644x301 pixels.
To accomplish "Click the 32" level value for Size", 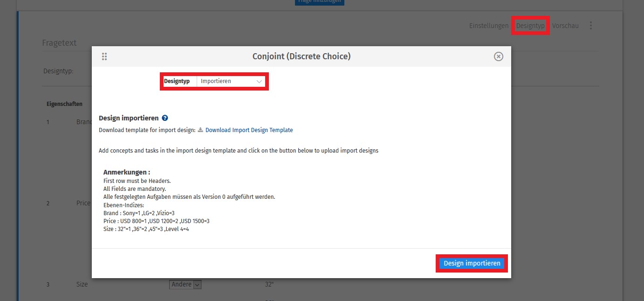I will 270,284.
